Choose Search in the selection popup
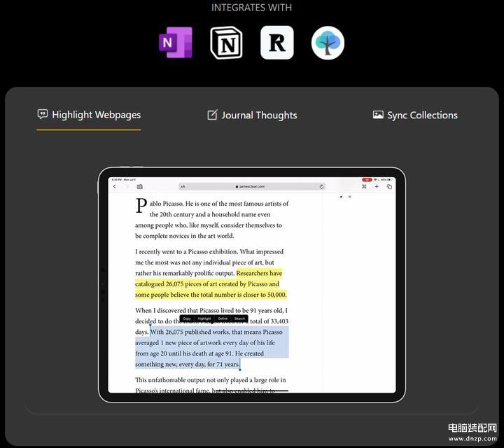This screenshot has height=448, width=504. click(239, 318)
